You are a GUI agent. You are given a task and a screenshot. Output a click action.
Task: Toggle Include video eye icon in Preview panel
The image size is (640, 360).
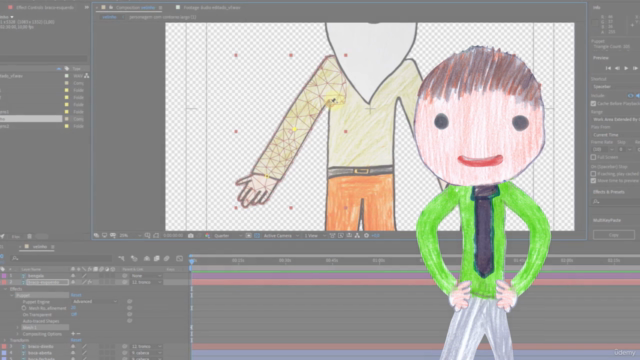tap(631, 96)
